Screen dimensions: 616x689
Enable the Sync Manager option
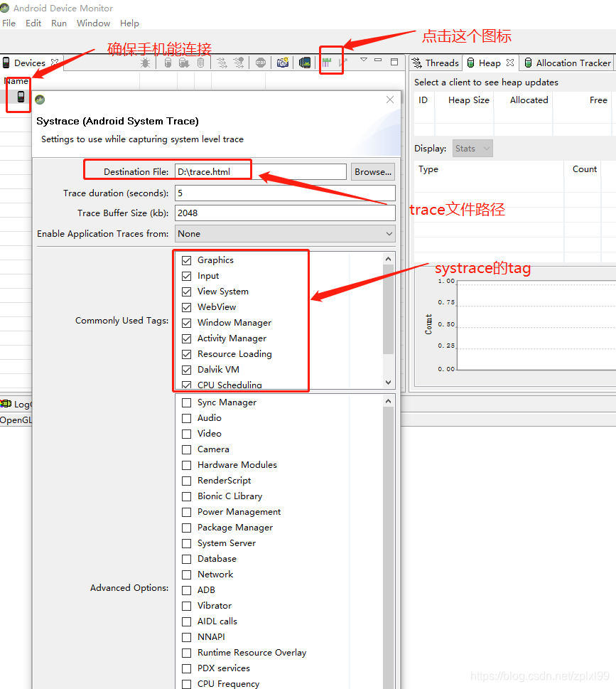[x=187, y=402]
